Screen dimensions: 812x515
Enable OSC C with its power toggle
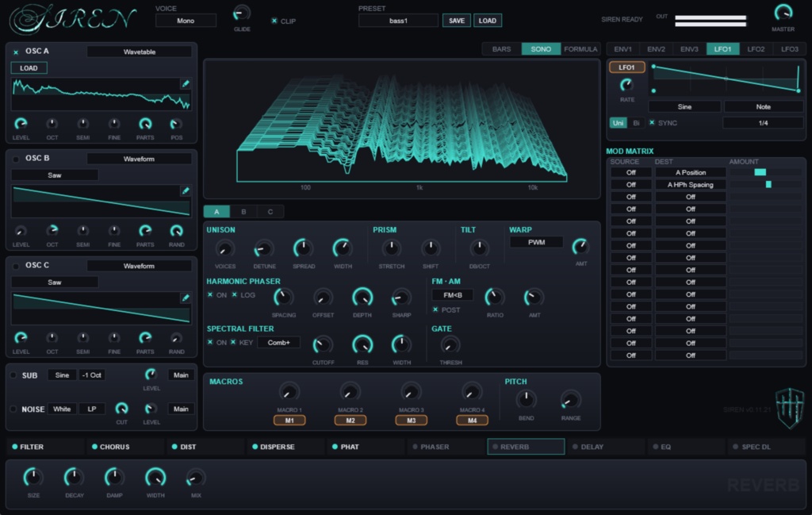(x=16, y=267)
